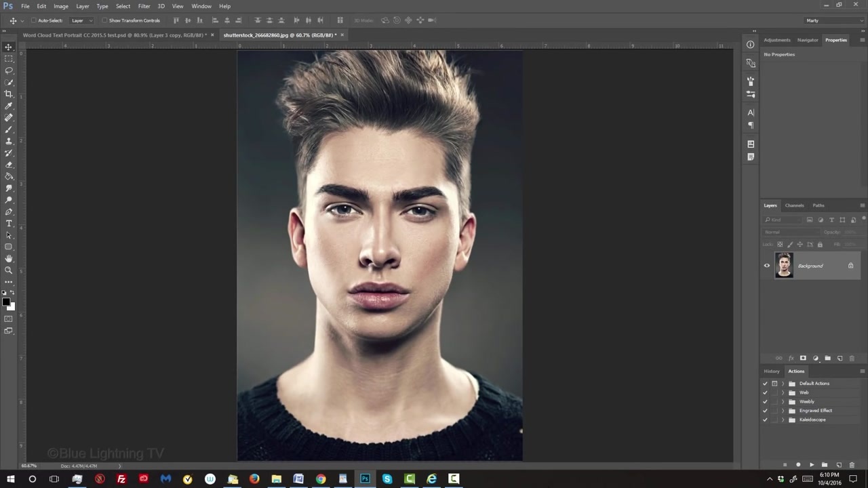Expand the Kaleidoscope actions folder
This screenshot has height=488, width=868.
783,420
